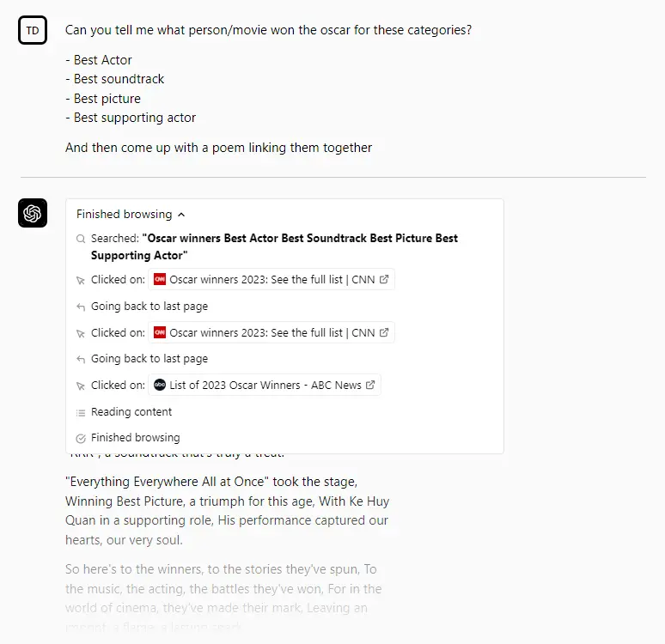This screenshot has width=665, height=644.
Task: Click the magnifier icon beside Searched
Action: (81, 239)
